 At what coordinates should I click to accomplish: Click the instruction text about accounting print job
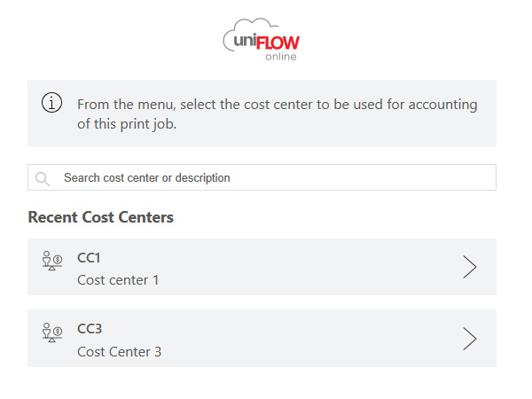click(278, 114)
